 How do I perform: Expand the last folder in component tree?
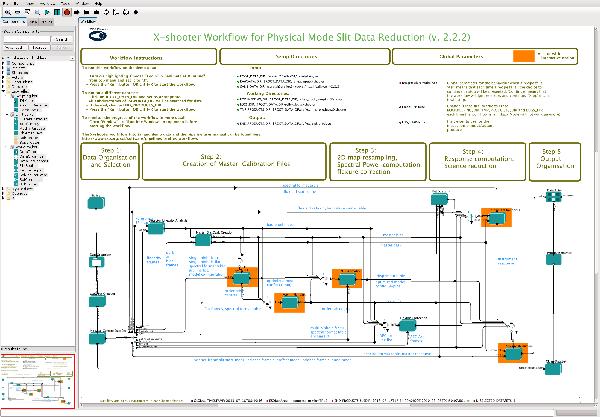point(5,195)
